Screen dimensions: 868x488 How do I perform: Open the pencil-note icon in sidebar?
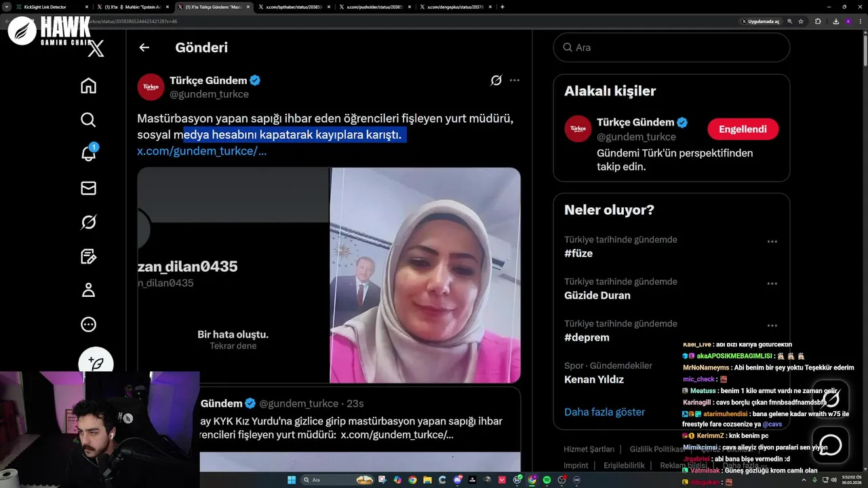click(88, 256)
